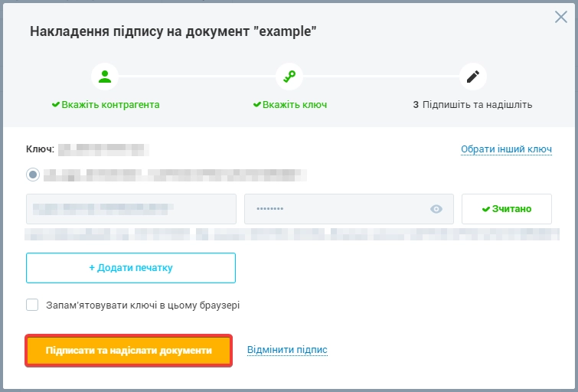Click 'Підписати та надіслати документи' button
The height and width of the screenshot is (392, 578).
click(x=129, y=351)
